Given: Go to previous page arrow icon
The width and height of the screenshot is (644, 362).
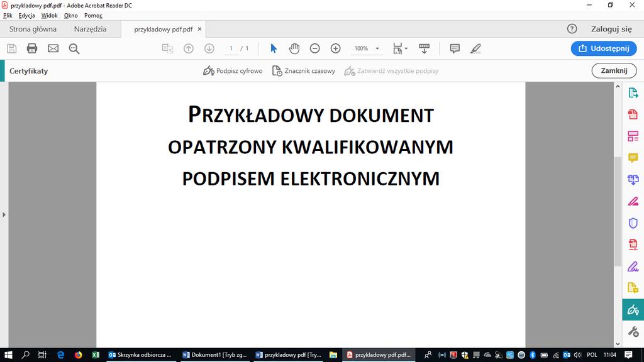Looking at the screenshot, I should pyautogui.click(x=189, y=48).
